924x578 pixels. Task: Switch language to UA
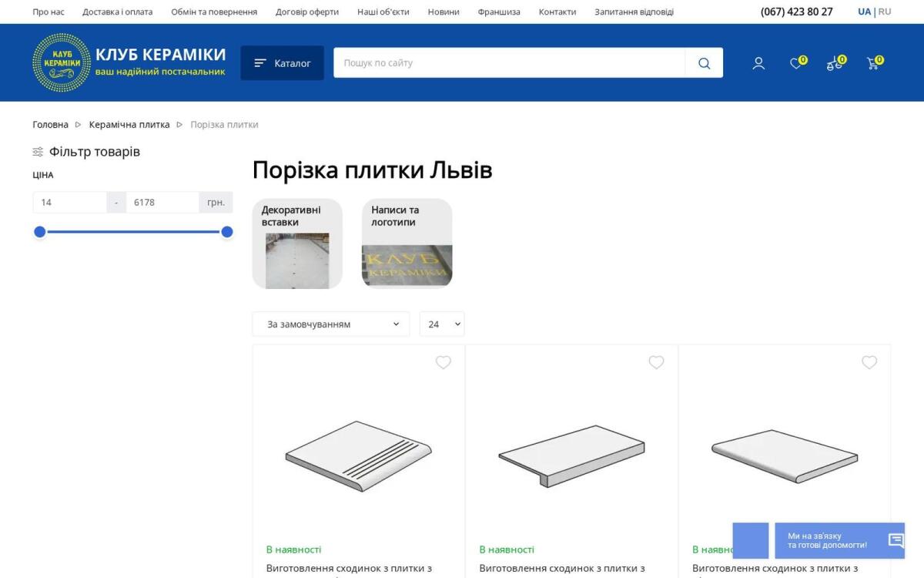865,12
